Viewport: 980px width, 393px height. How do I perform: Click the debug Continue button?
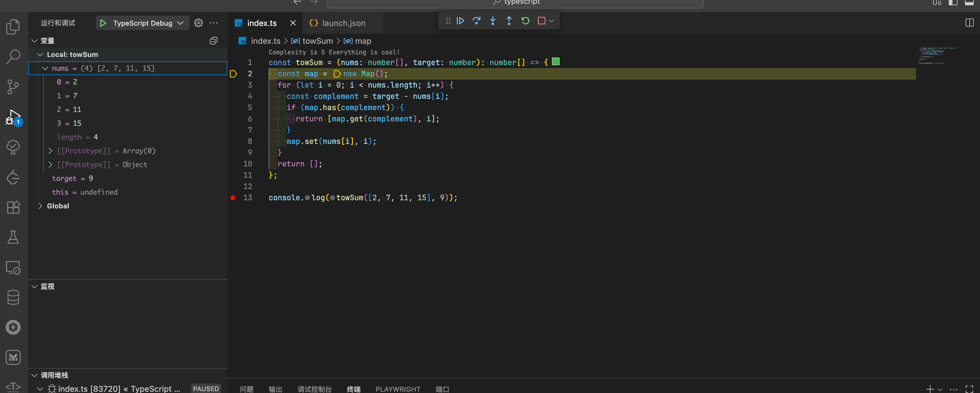coord(460,21)
